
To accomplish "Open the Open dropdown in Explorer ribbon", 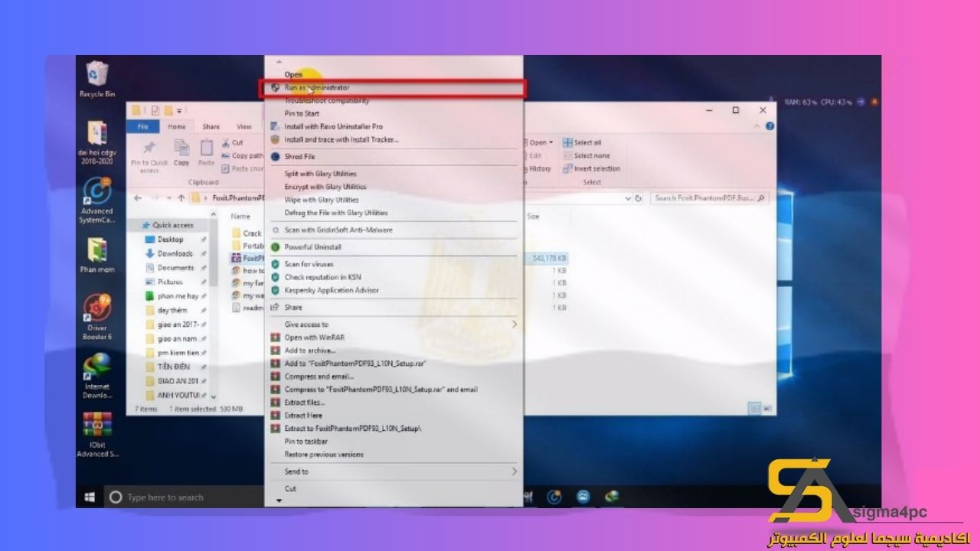I will click(540, 142).
